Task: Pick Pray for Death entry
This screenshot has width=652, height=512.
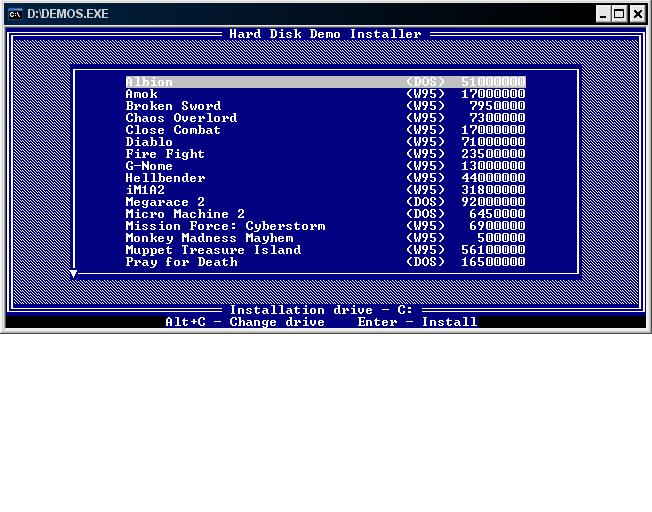Action: (326, 262)
